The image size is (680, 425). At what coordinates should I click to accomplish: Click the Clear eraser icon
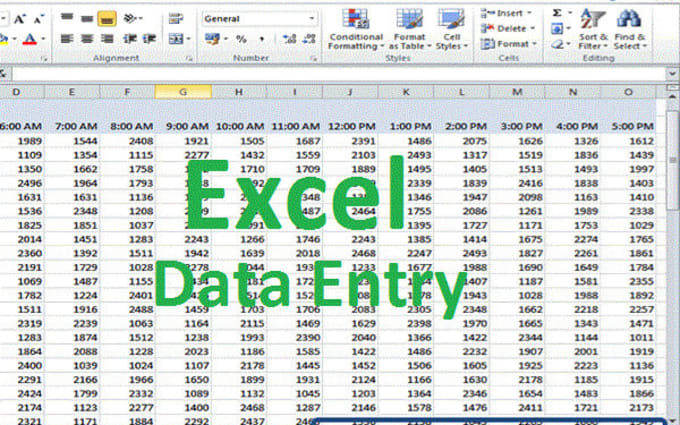click(558, 44)
